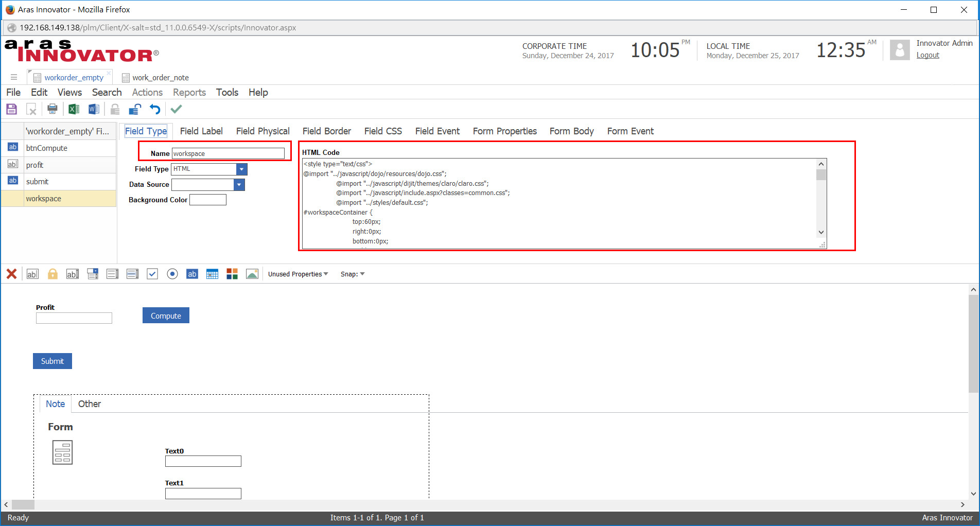Click the Print icon in toolbar
This screenshot has width=980, height=526.
(52, 109)
